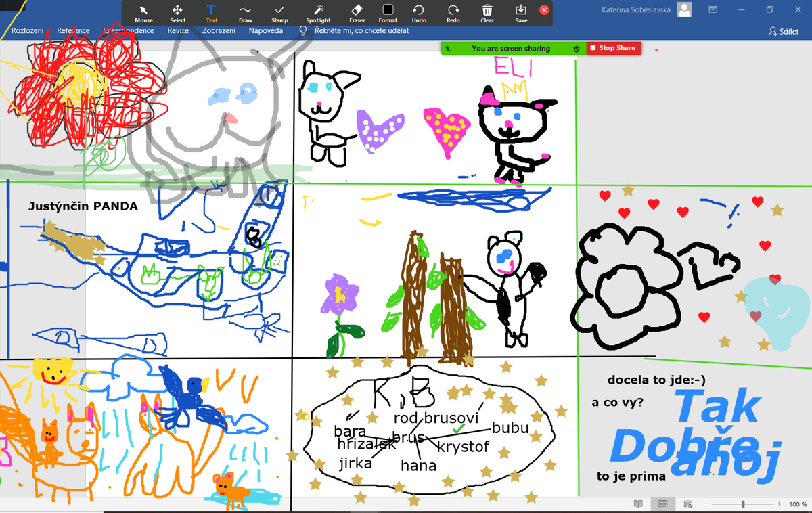Select the Eraser tool
The width and height of the screenshot is (812, 513).
357,14
